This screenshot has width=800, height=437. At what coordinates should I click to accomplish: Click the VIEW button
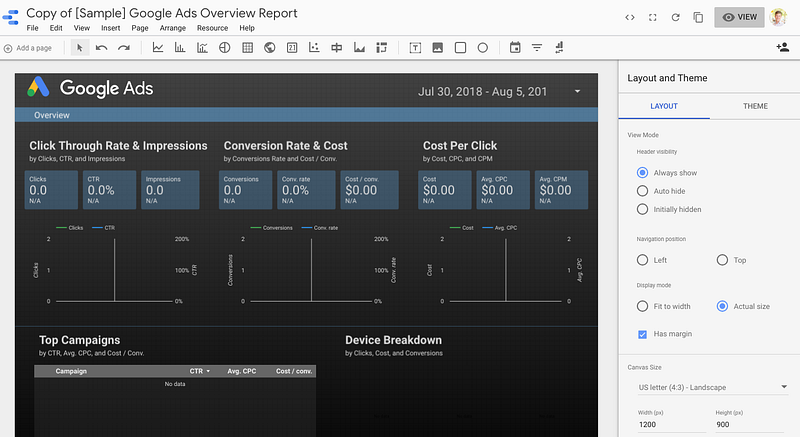739,17
